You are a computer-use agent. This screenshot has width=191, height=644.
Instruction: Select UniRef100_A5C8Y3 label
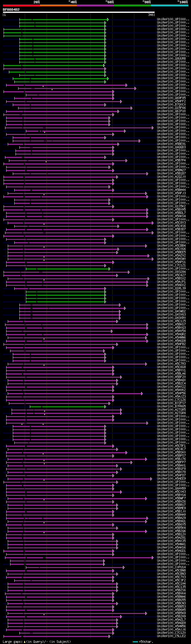[171, 223]
